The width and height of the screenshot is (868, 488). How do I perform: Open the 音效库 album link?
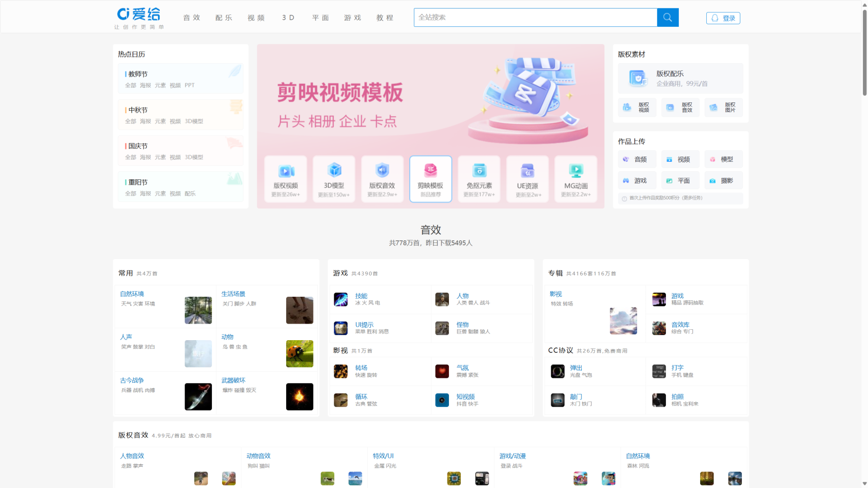680,325
